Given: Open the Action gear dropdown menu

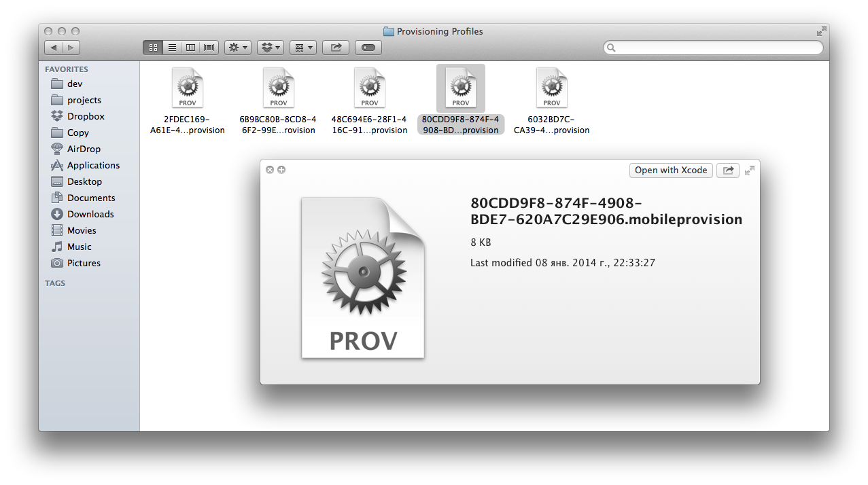Looking at the screenshot, I should tap(238, 48).
